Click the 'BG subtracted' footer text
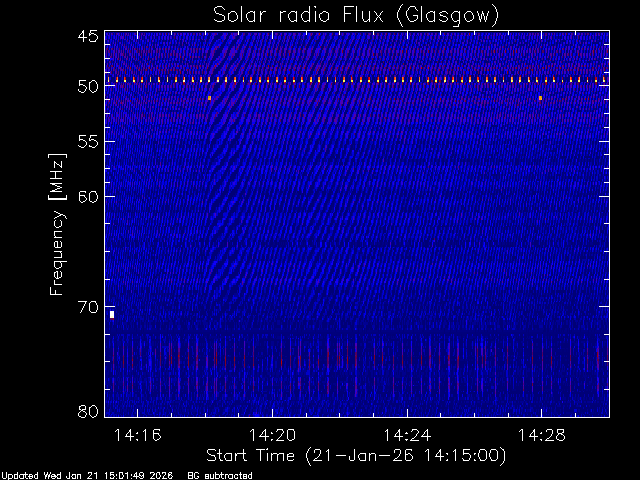This screenshot has width=640, height=480. click(x=220, y=476)
